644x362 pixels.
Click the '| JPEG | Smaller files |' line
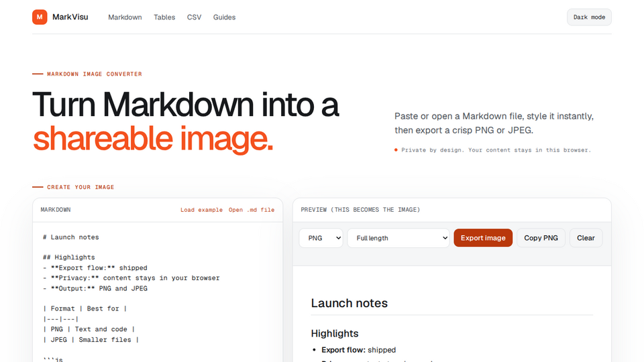coord(91,340)
